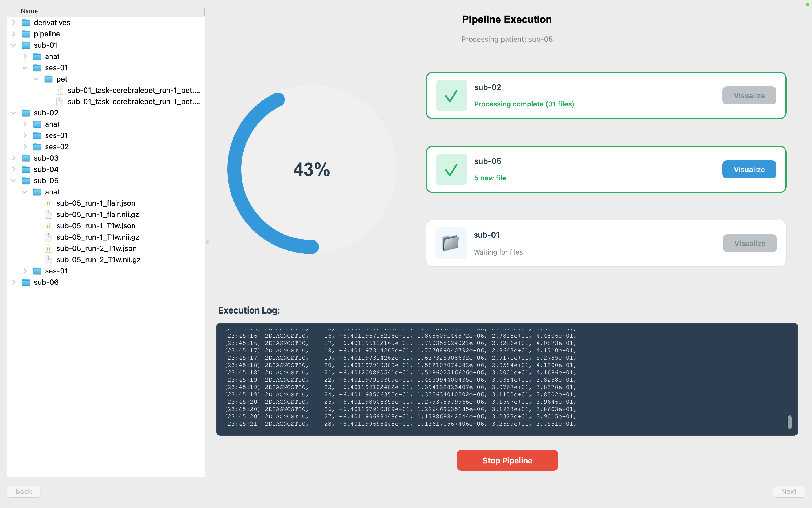Viewport: 812px width, 508px height.
Task: Click the green checkmark icon on sub-02 card
Action: click(x=451, y=95)
